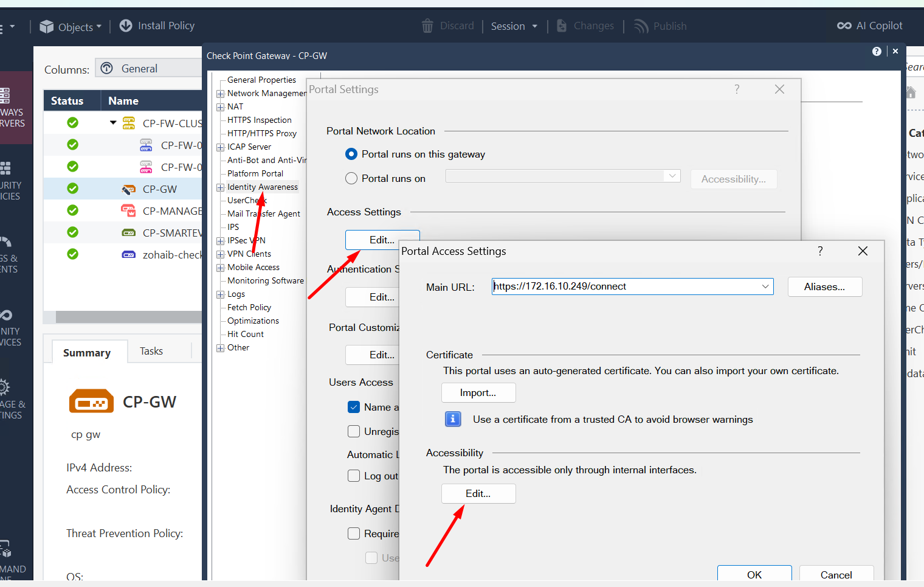This screenshot has width=924, height=587.
Task: Click the Changes document icon
Action: (562, 26)
